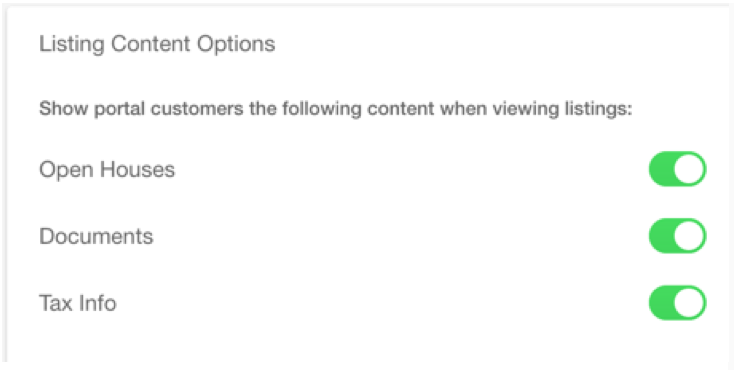Click the Tax Info label text
Image resolution: width=739 pixels, height=385 pixels.
pyautogui.click(x=78, y=303)
